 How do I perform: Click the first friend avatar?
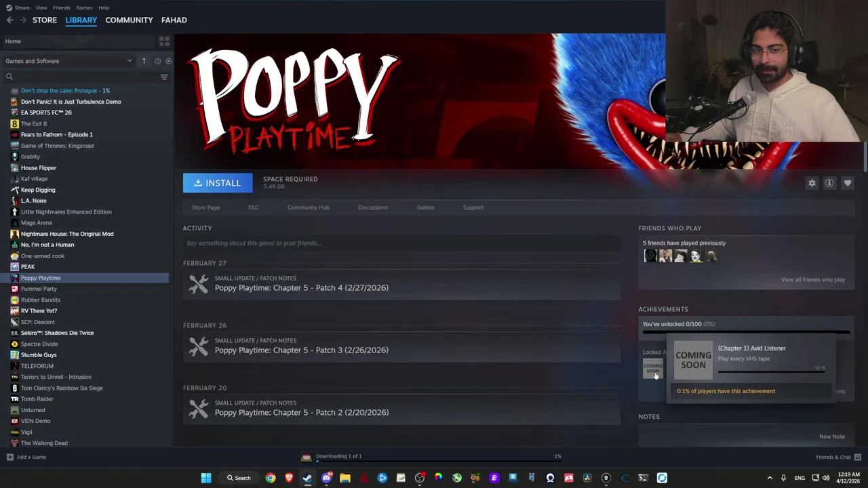pos(650,256)
